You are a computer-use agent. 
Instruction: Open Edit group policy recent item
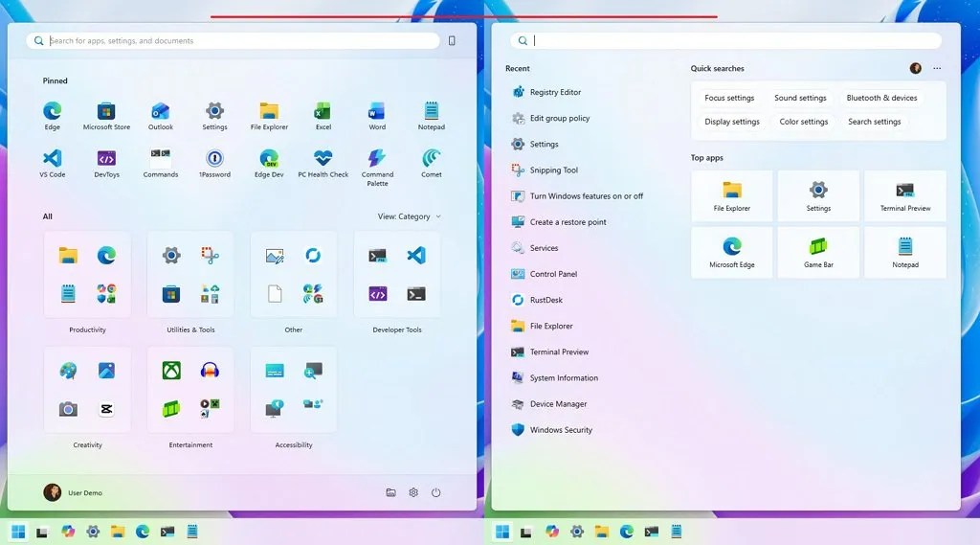point(551,118)
